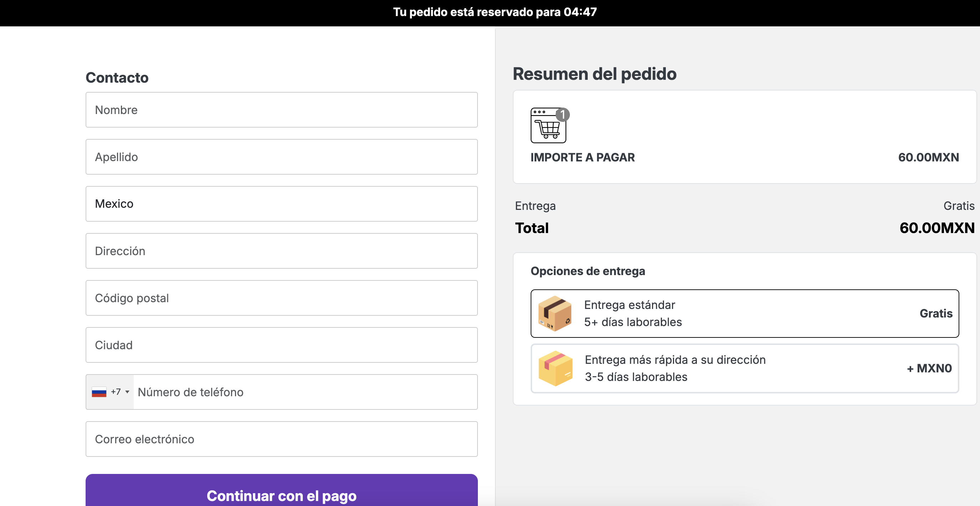Click the +7 country code label
Image resolution: width=980 pixels, height=506 pixels.
coord(116,392)
